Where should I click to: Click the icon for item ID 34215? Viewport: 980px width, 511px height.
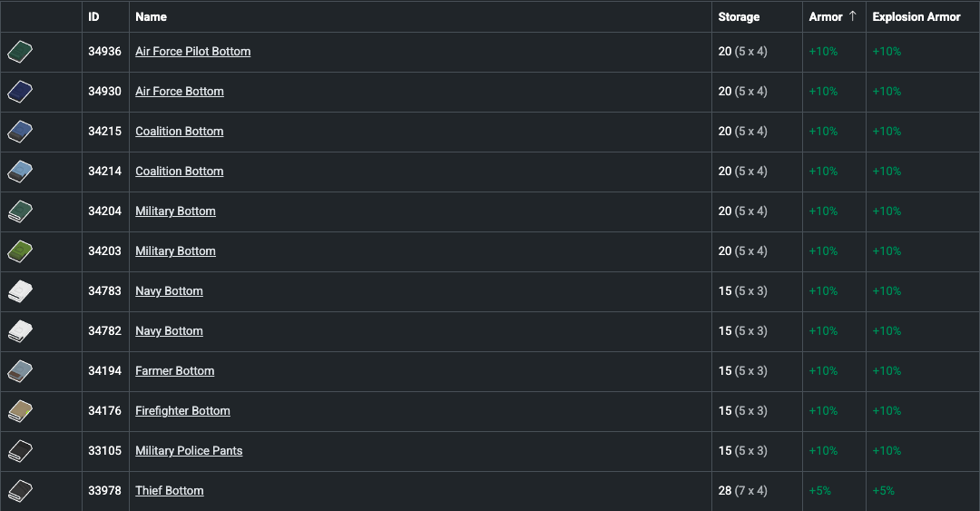[x=20, y=132]
